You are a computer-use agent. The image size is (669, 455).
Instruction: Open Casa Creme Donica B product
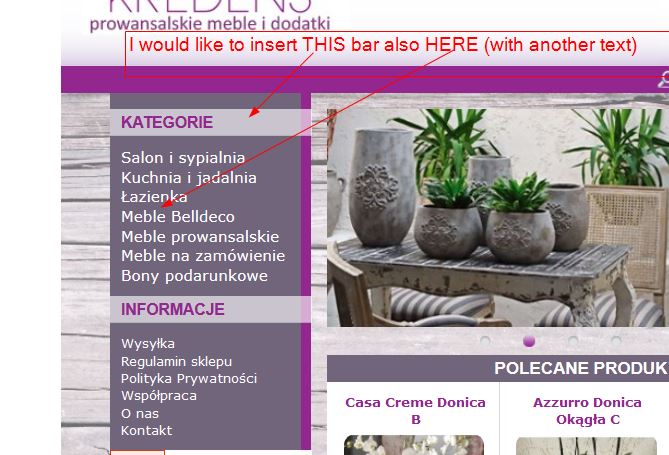415,411
